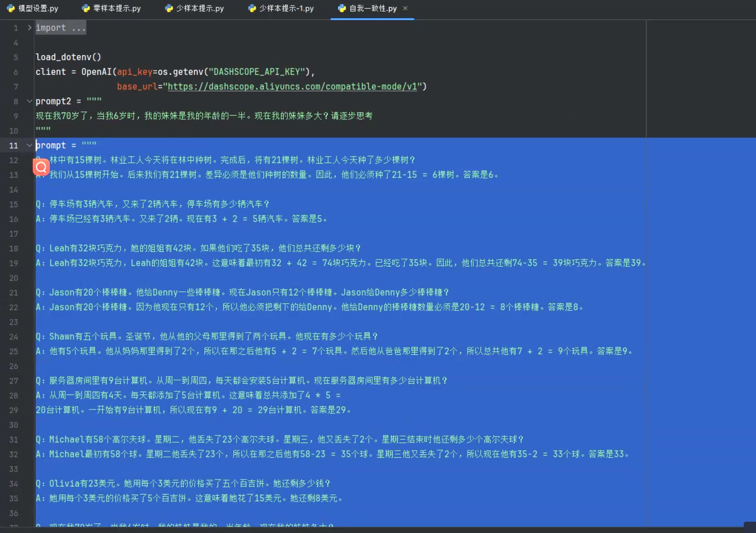Click the DASHSCOPE_API_KEY string
This screenshot has height=533, width=756.
point(257,72)
